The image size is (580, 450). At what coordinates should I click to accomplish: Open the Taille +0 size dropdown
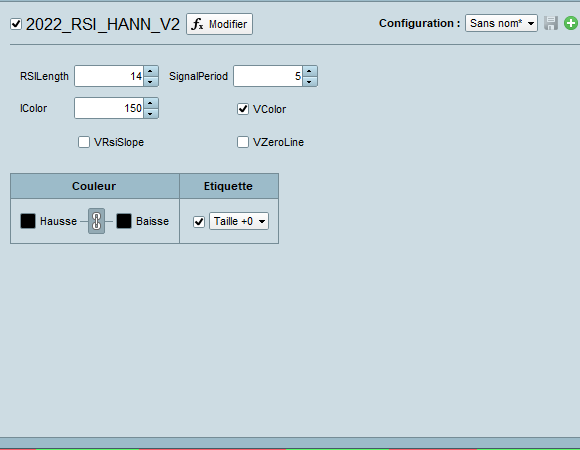239,221
